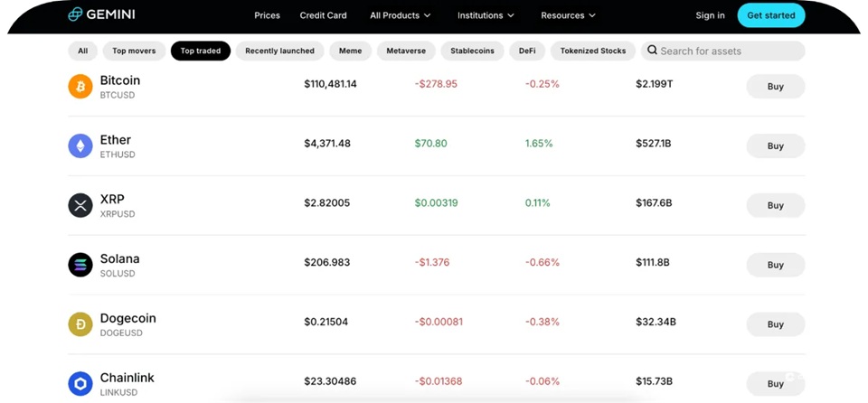This screenshot has width=868, height=403.
Task: Buy Dogecoin
Action: pyautogui.click(x=776, y=324)
